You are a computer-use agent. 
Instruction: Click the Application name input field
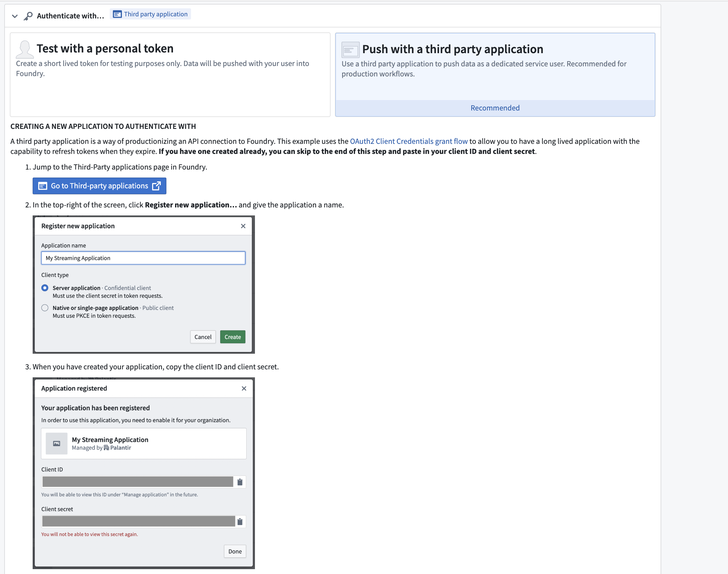click(x=143, y=258)
